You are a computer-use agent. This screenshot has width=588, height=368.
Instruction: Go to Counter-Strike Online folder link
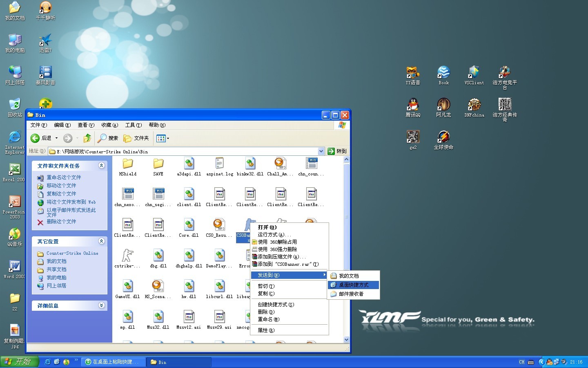click(x=72, y=254)
